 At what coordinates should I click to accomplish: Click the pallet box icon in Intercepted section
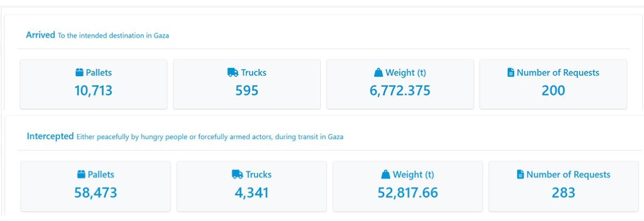point(82,174)
